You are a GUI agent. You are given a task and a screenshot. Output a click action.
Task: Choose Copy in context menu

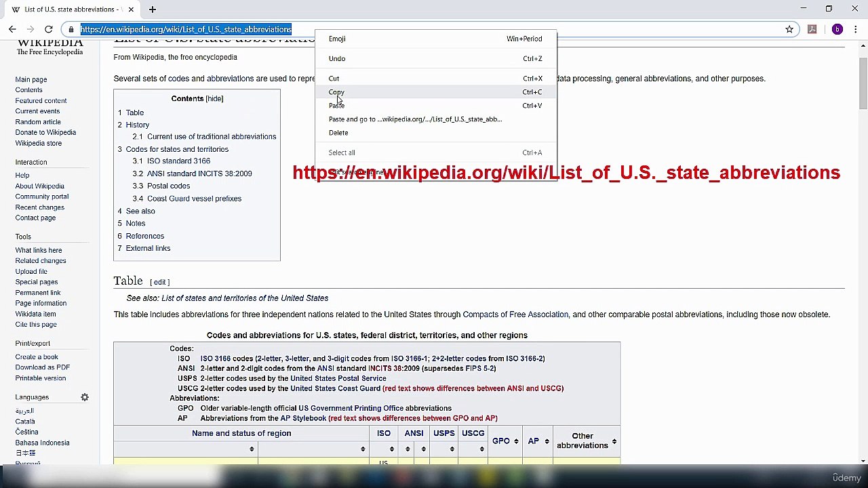coord(336,92)
